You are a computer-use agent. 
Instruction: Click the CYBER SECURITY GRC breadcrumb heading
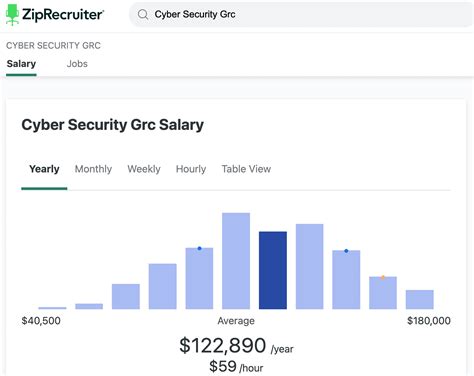pyautogui.click(x=53, y=46)
